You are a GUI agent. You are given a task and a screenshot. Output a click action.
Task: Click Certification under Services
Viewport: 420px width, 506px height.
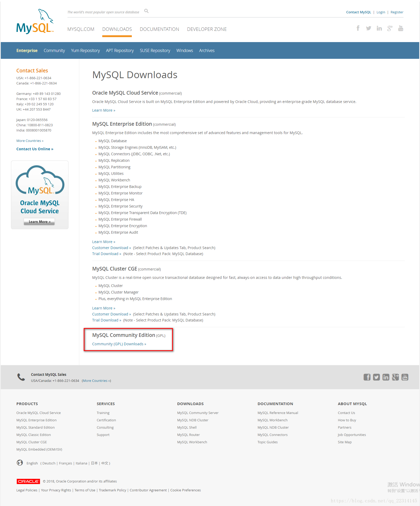point(106,420)
